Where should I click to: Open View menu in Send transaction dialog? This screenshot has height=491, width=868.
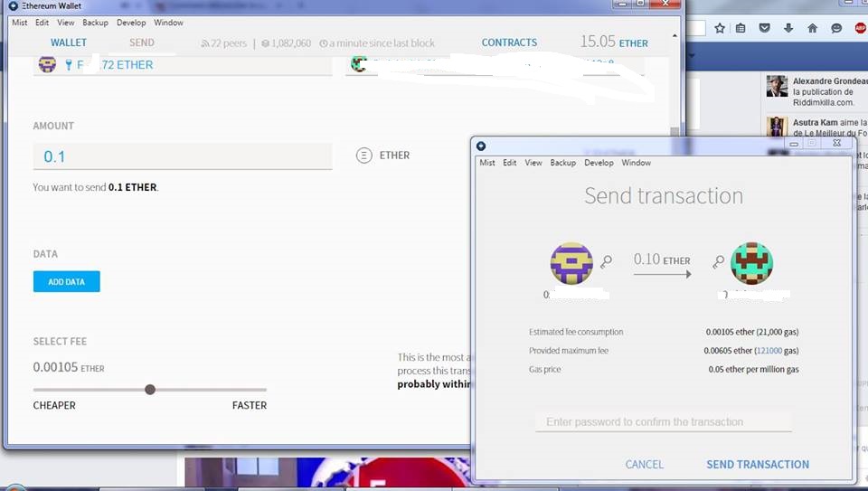coord(533,163)
